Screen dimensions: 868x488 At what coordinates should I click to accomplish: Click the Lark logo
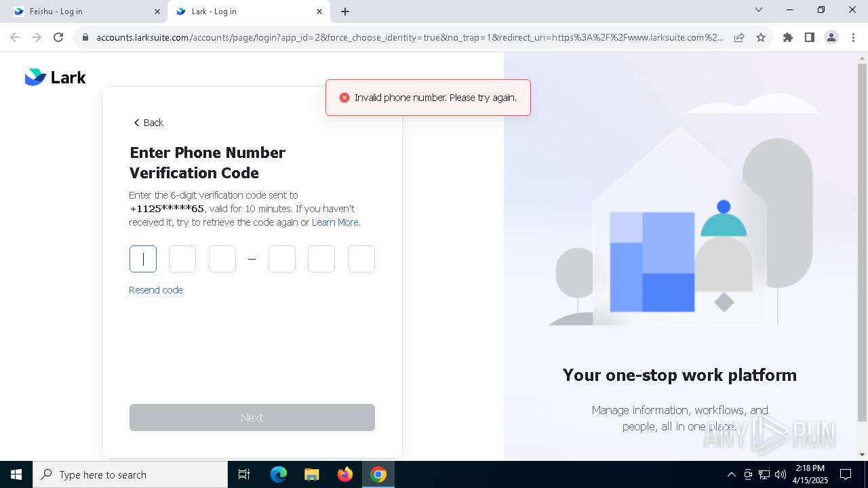click(55, 77)
